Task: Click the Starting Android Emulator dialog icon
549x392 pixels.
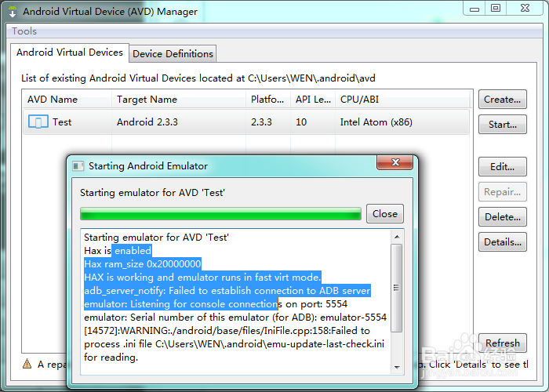Action: click(x=78, y=166)
